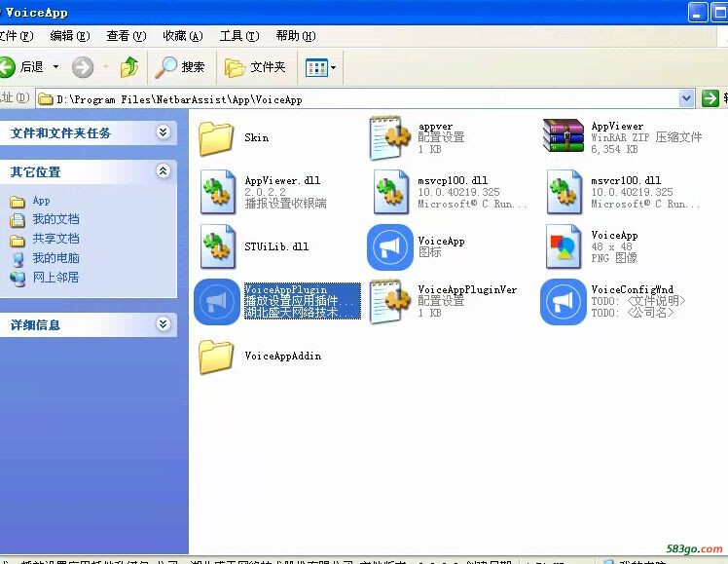The height and width of the screenshot is (564, 728).
Task: Open the 工具(T) menu
Action: 238,36
